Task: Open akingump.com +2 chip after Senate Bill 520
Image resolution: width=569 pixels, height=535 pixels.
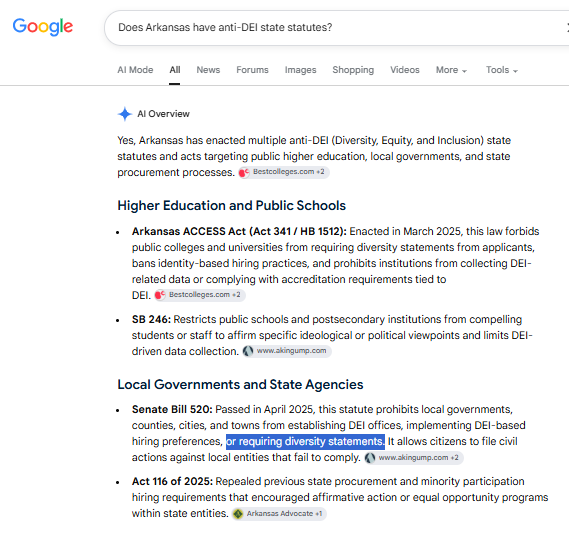Action: tap(414, 458)
